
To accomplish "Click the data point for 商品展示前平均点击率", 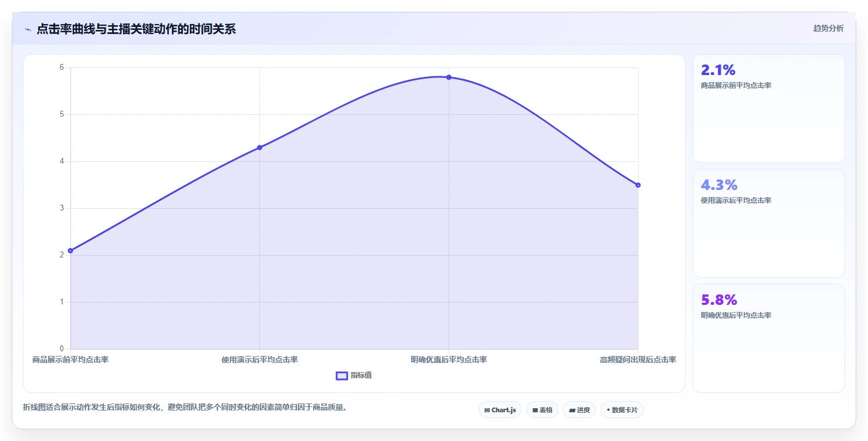I will pyautogui.click(x=70, y=250).
